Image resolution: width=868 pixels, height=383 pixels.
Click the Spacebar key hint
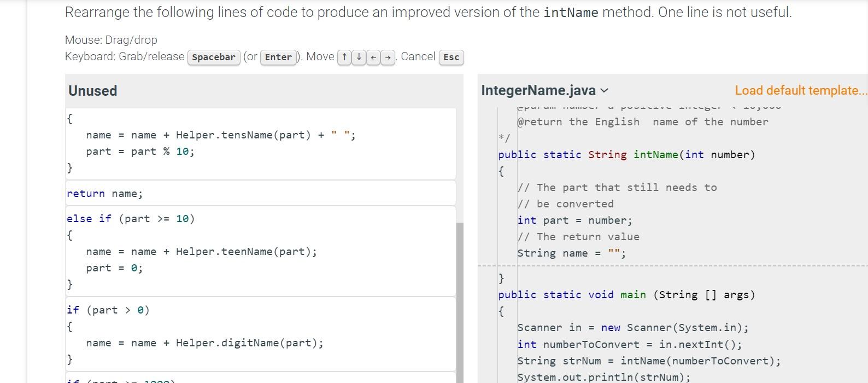(x=214, y=57)
